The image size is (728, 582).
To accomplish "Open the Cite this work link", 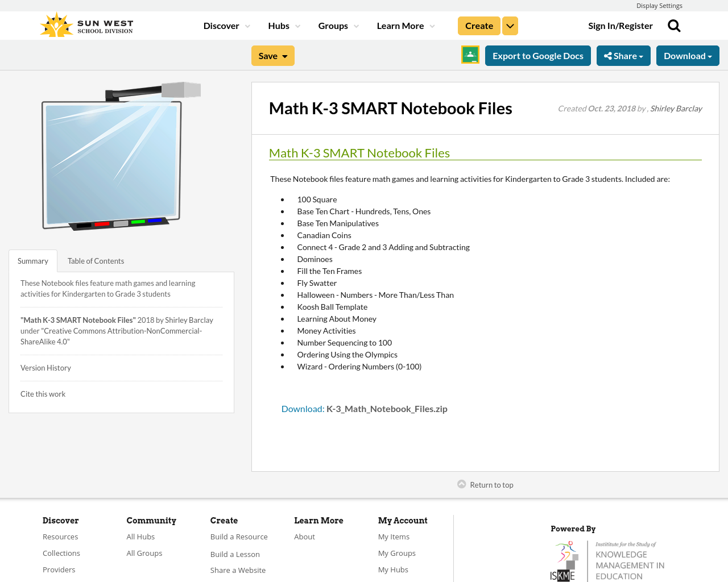I will (x=43, y=393).
